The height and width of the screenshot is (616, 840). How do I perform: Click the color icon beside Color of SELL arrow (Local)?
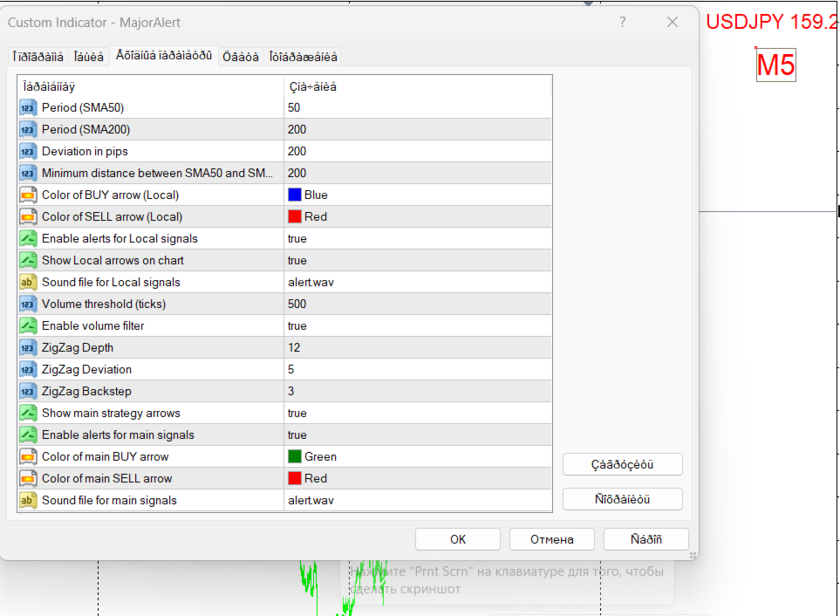coord(28,217)
